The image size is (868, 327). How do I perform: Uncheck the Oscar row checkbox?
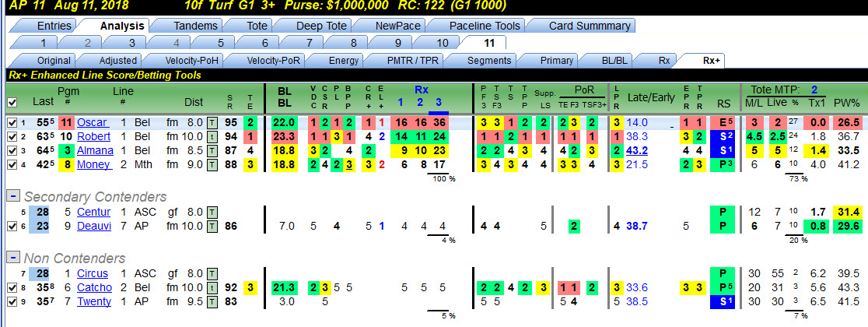click(x=12, y=122)
